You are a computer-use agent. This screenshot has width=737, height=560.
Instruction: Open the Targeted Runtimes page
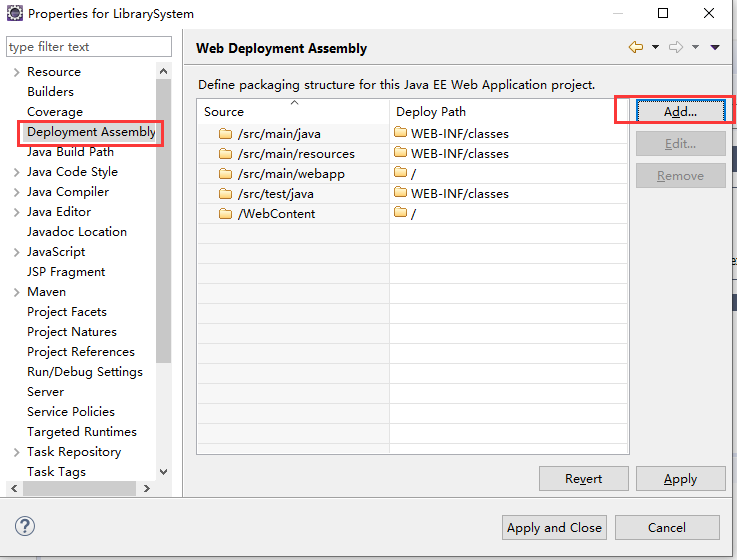[x=82, y=432]
